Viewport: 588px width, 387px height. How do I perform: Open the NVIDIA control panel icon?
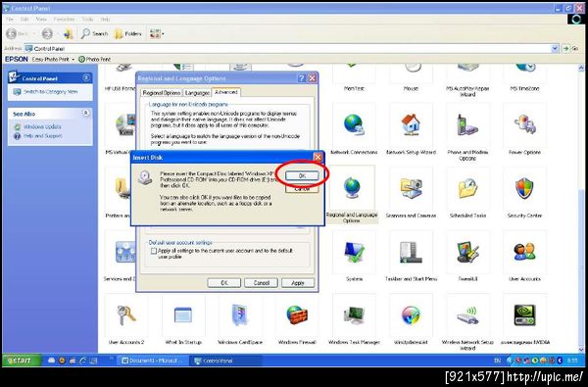(524, 315)
